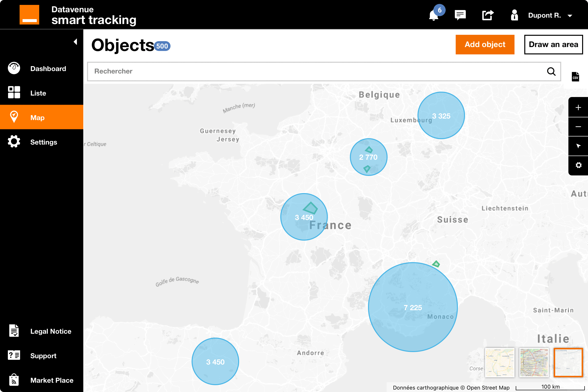Open map settings gear control
This screenshot has width=588, height=392.
point(578,165)
